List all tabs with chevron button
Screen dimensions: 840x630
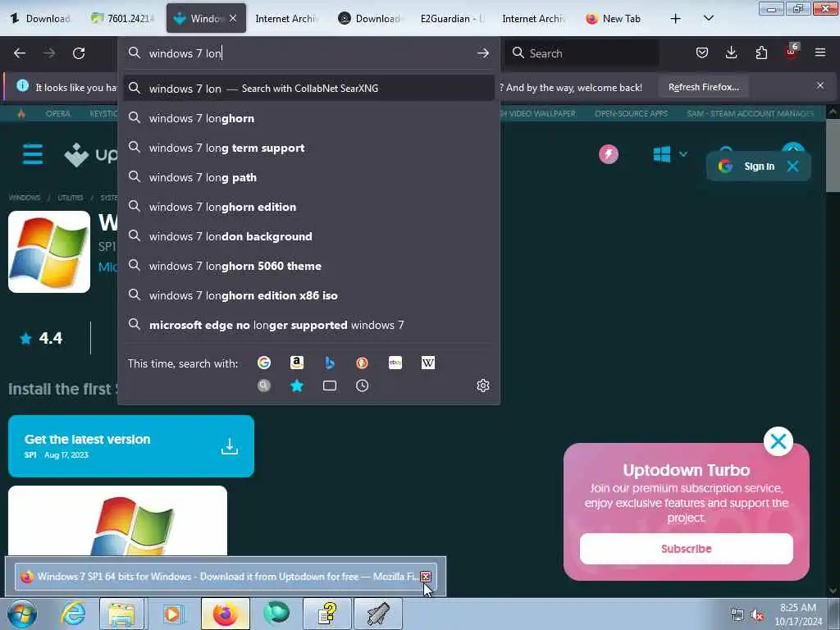tap(708, 18)
